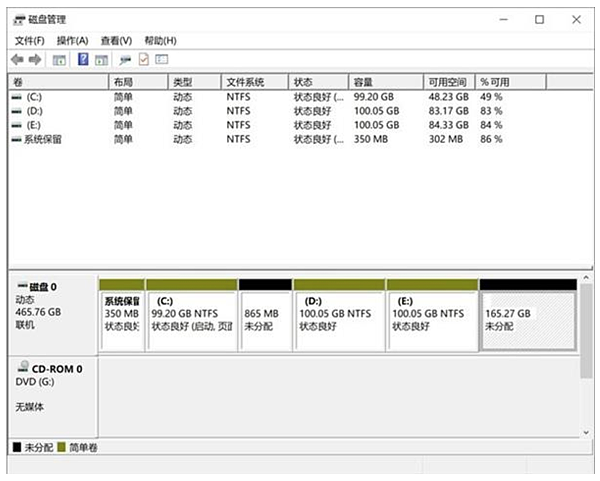Sort by the 类型 column header
Image resolution: width=600 pixels, height=481 pixels.
(195, 82)
